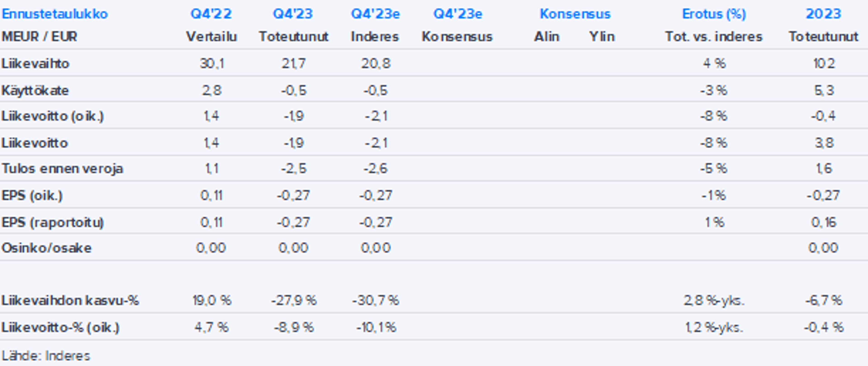Select the MEUR / EUR unit label
The width and height of the screenshot is (868, 366).
(39, 37)
